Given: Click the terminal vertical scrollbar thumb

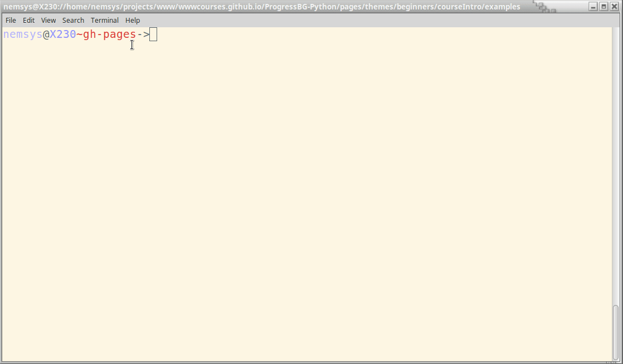Looking at the screenshot, I should click(616, 332).
